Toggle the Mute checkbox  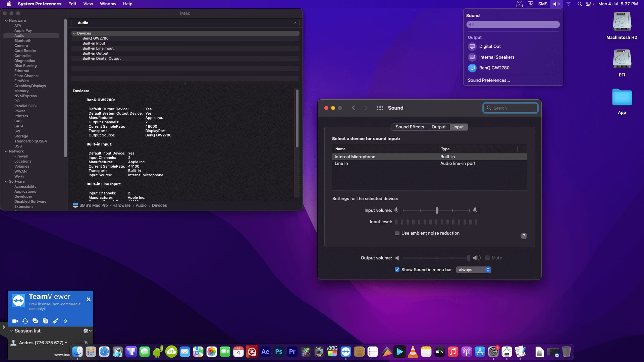pyautogui.click(x=487, y=258)
